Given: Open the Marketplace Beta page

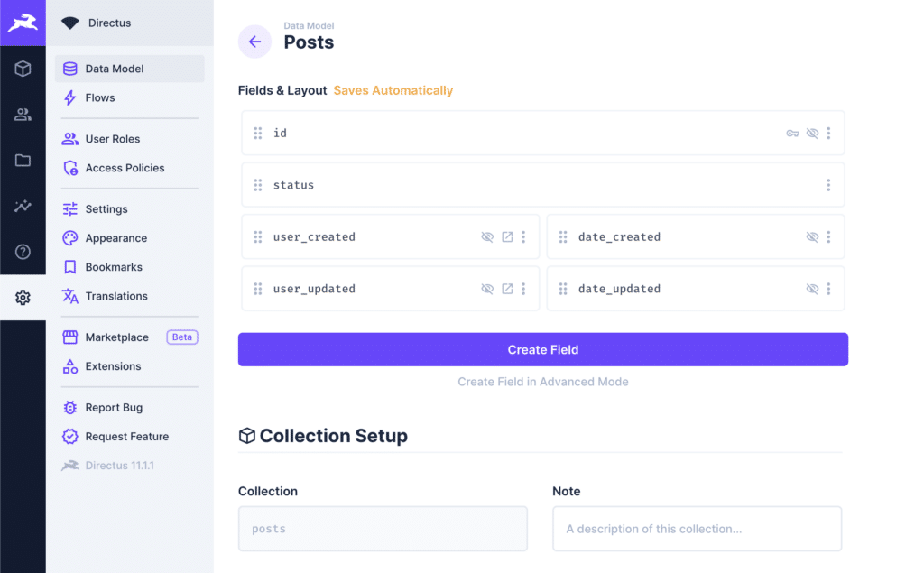Looking at the screenshot, I should pyautogui.click(x=117, y=337).
